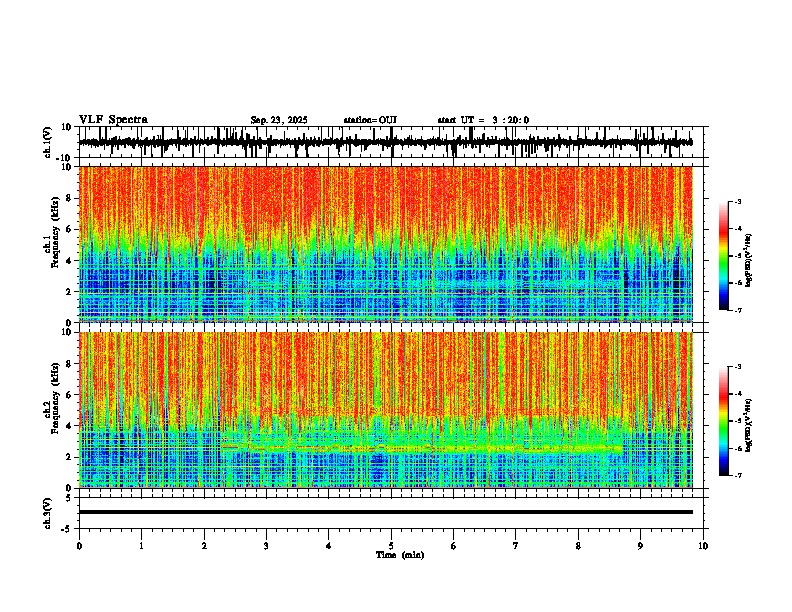Click the "8" kHz tick on ch.1 spectrogram
This screenshot has height=612, width=792.
(x=70, y=198)
